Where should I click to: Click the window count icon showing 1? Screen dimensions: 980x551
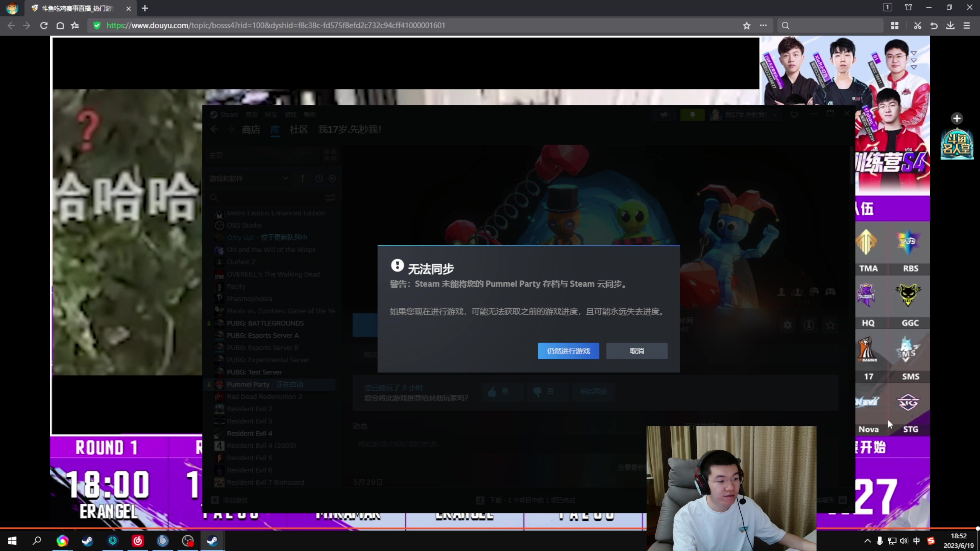[x=887, y=7]
